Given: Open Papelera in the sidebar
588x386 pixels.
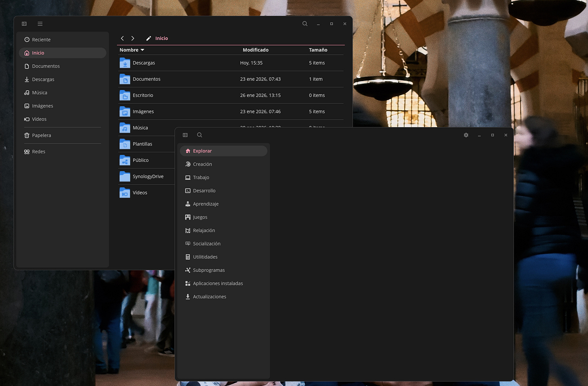Looking at the screenshot, I should tap(41, 135).
